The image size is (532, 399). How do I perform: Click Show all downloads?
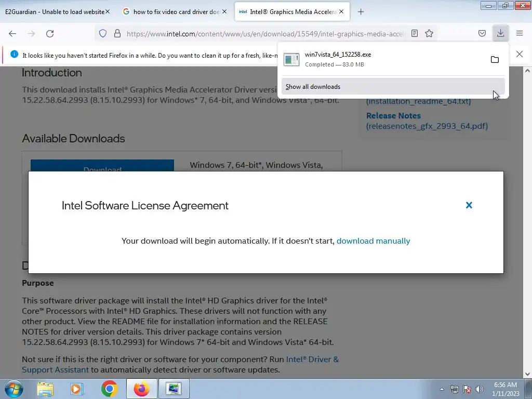[393, 87]
